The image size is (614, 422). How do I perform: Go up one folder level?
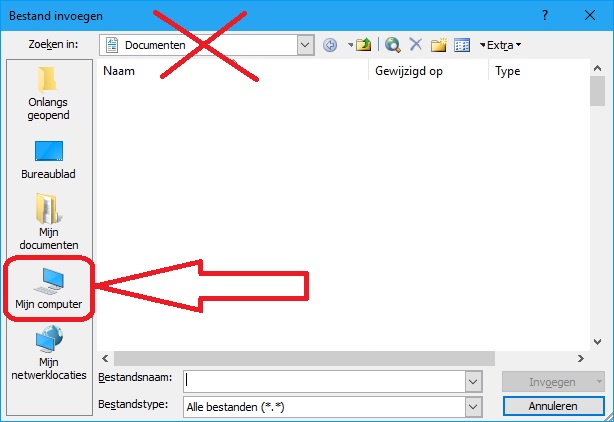coord(363,45)
